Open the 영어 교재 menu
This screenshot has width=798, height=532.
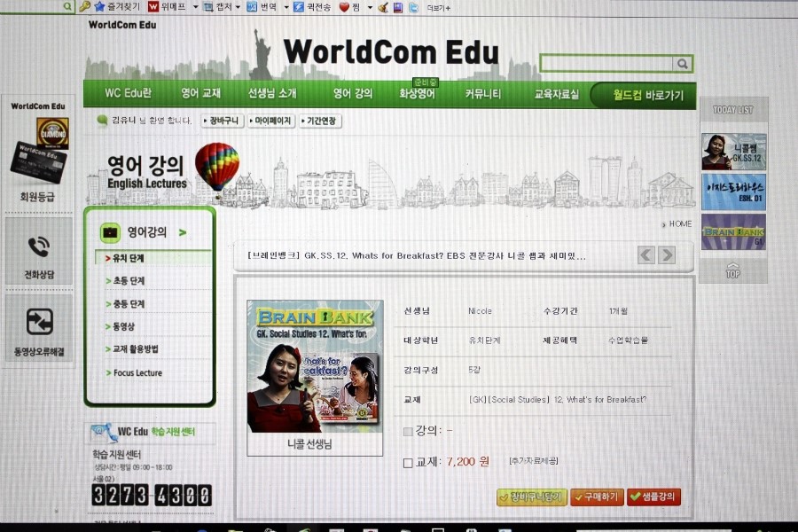tap(200, 93)
